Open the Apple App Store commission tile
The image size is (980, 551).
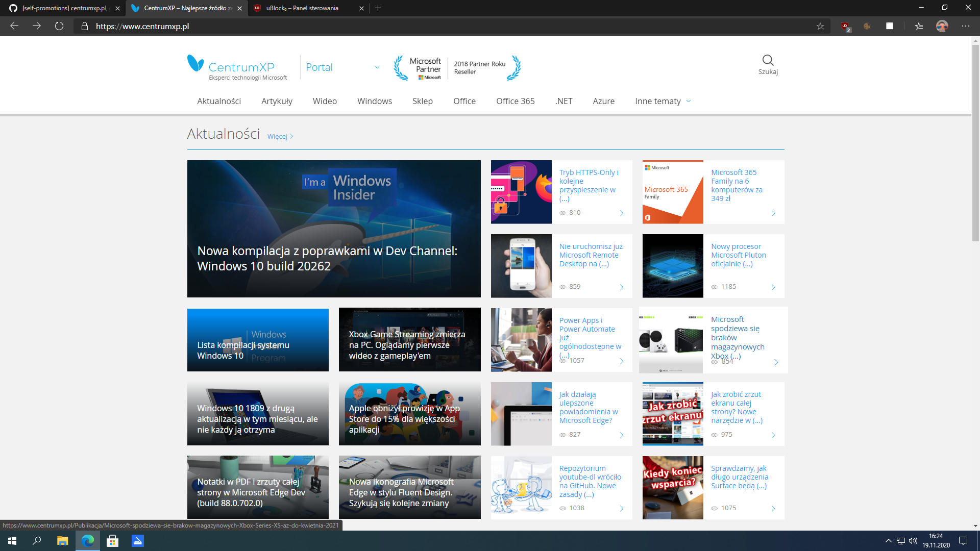pos(409,414)
